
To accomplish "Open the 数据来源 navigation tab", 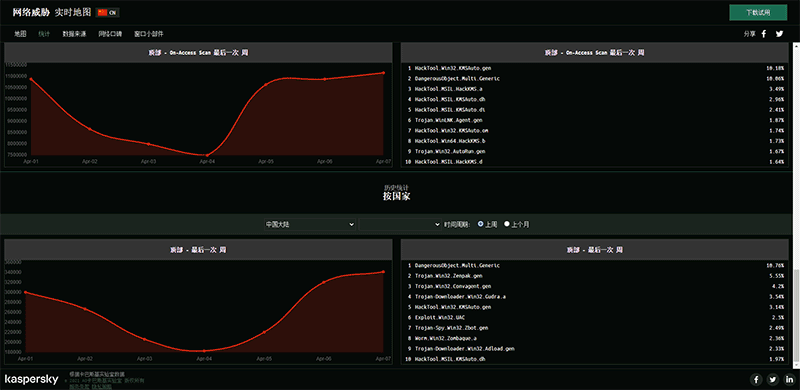I will [74, 34].
